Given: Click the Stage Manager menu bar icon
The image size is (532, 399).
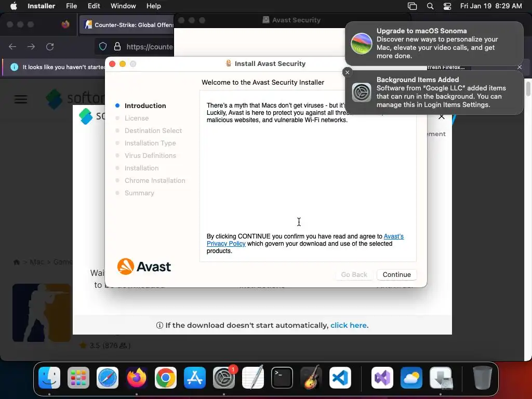Looking at the screenshot, I should pos(412,6).
